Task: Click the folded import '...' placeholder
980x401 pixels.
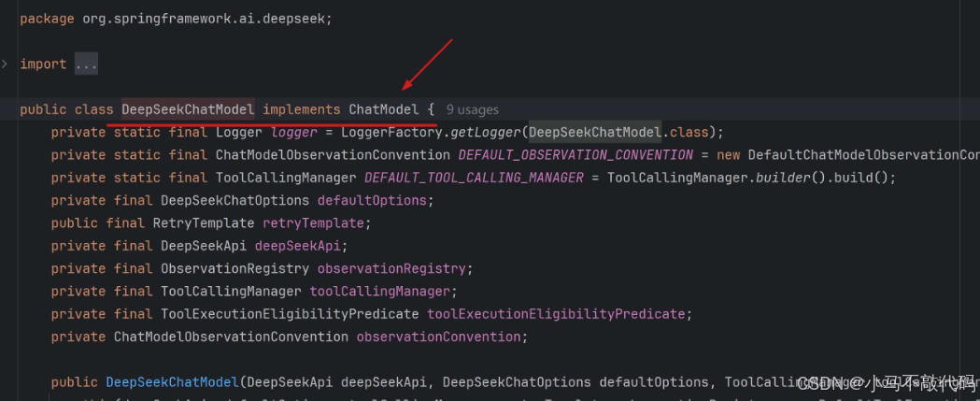Action: click(86, 64)
